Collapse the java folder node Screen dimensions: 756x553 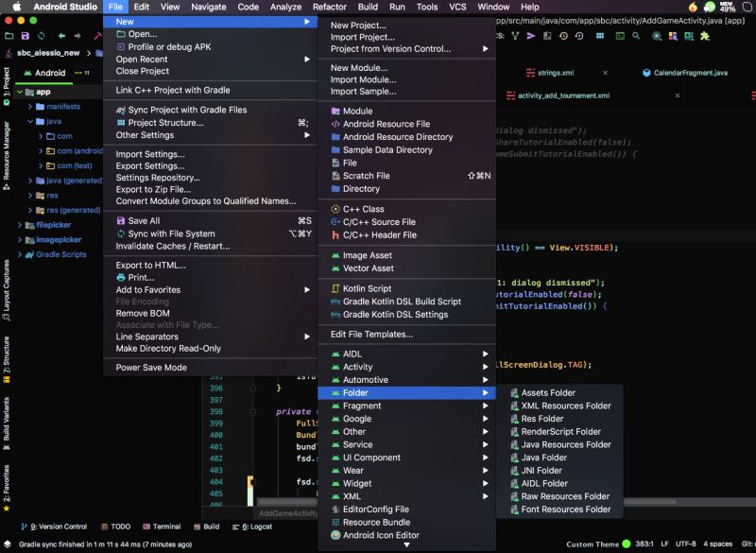pos(30,122)
